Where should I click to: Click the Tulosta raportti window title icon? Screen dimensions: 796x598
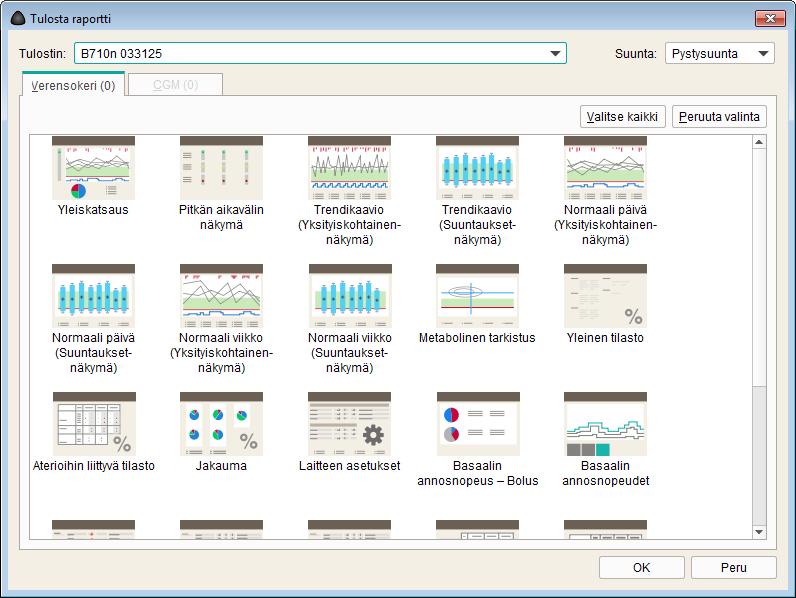[18, 19]
